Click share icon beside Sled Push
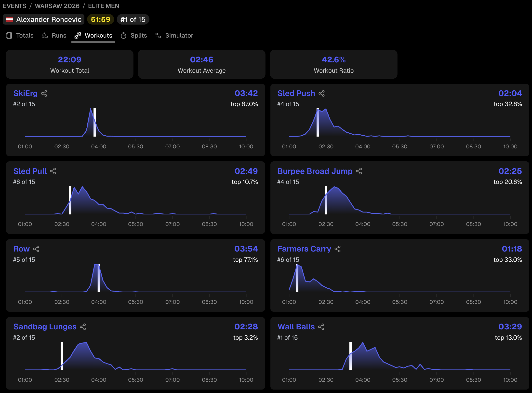 pos(321,94)
